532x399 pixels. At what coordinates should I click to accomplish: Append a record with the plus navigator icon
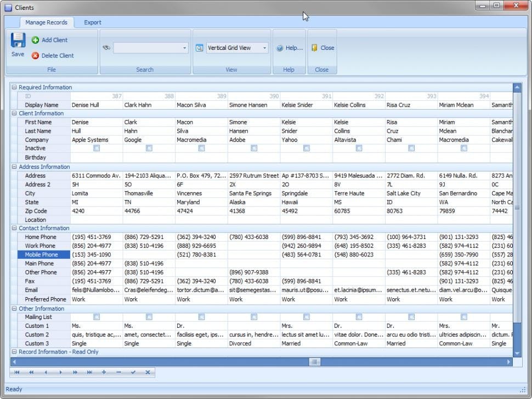[x=104, y=372]
